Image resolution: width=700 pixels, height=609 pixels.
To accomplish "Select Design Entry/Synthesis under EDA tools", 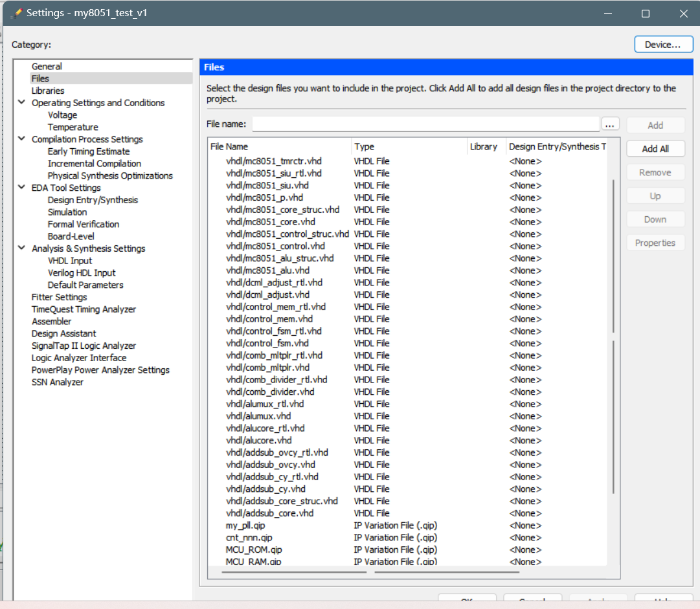I will point(93,200).
